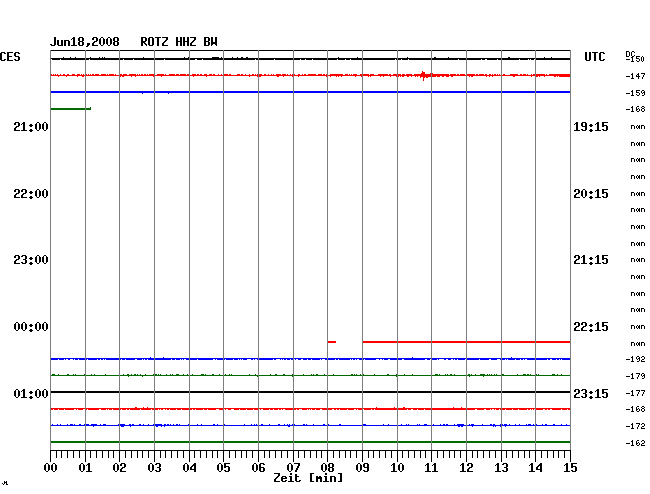Image resolution: width=650 pixels, height=494 pixels.
Task: Click the short red segment at minute 08
Action: [332, 342]
